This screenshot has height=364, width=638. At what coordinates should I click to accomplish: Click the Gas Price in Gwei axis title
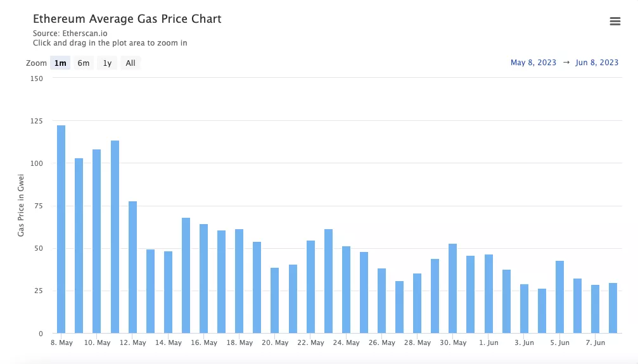[21, 205]
